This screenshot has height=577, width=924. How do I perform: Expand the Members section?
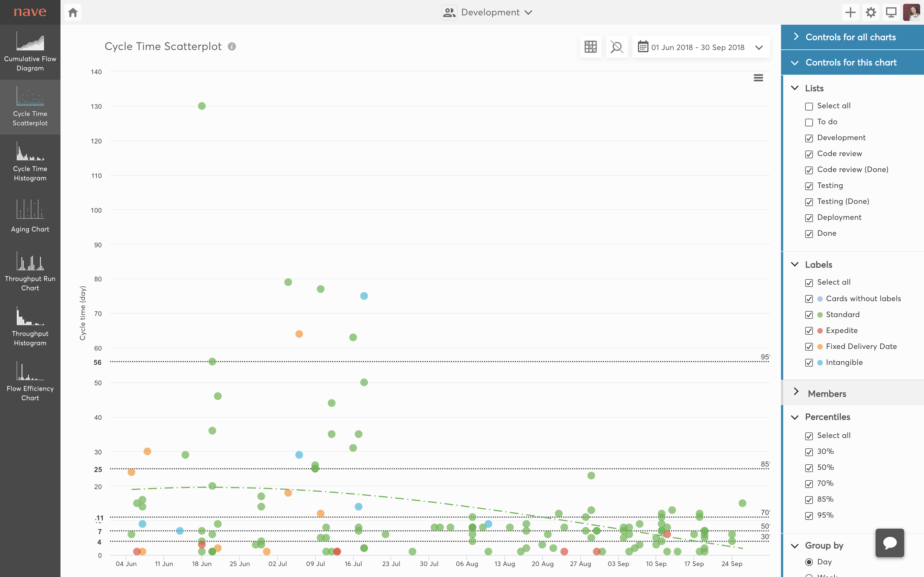(827, 393)
